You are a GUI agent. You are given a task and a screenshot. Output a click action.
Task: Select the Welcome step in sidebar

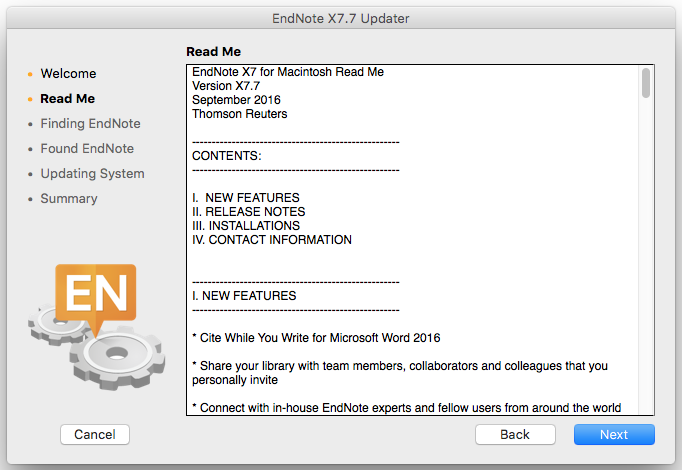68,74
